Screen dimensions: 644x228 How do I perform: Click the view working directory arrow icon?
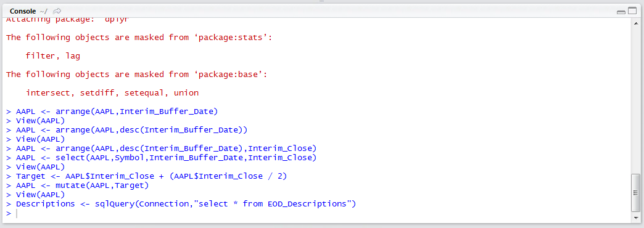point(57,11)
